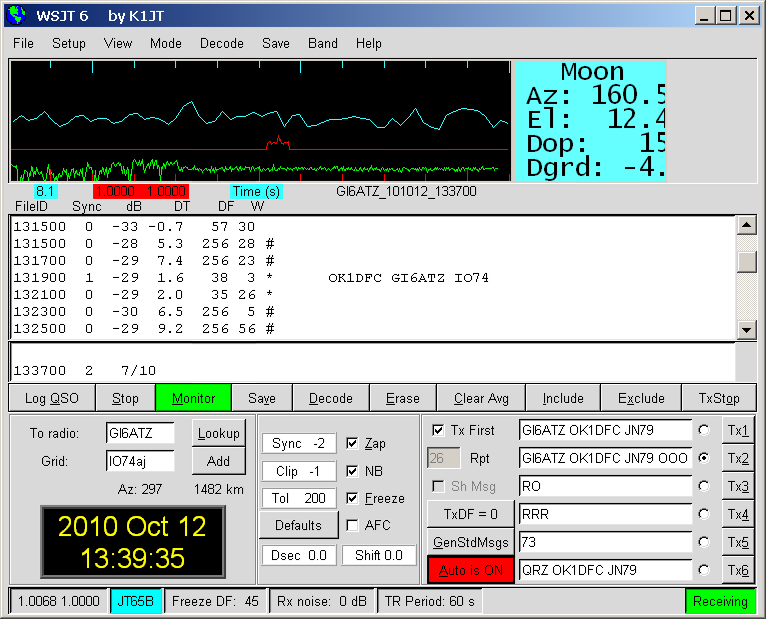
Task: Open the Help menu
Action: tap(369, 43)
